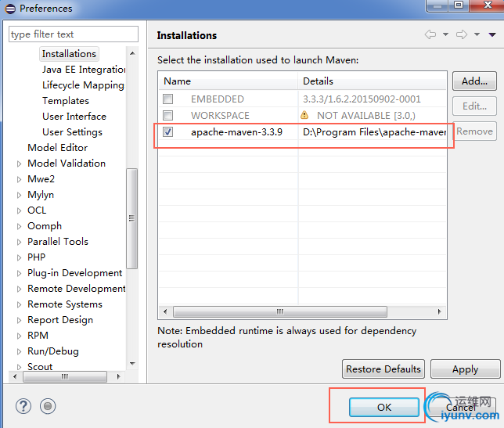This screenshot has height=428, width=504.
Task: Click the Cancel button
Action: tap(461, 407)
